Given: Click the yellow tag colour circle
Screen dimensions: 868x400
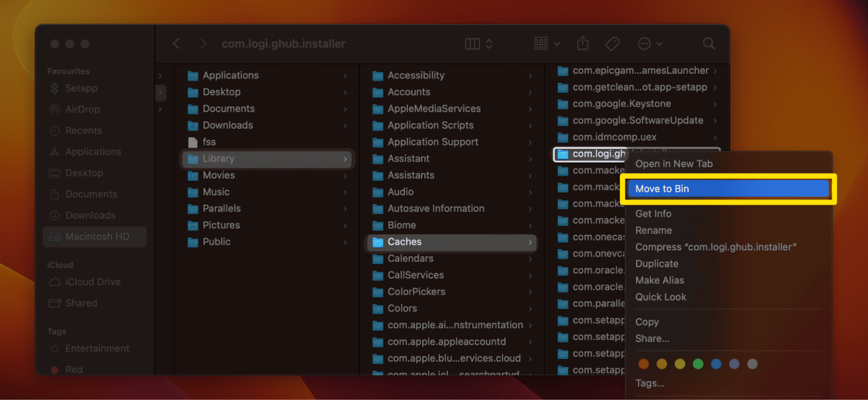Looking at the screenshot, I should coord(680,364).
